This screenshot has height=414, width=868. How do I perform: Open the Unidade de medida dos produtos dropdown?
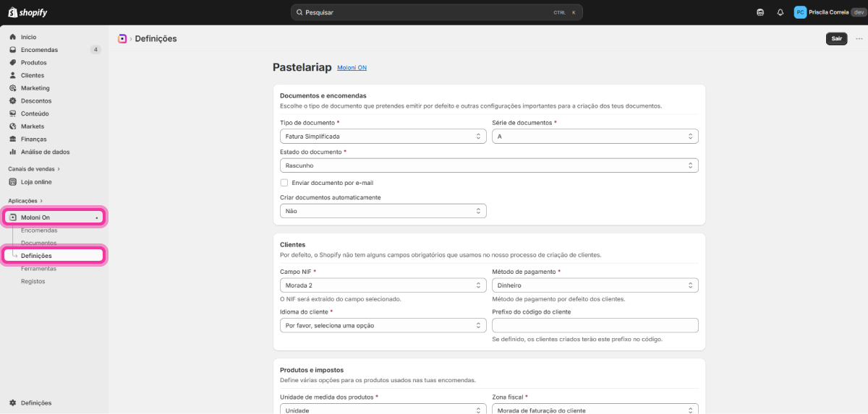pos(383,409)
